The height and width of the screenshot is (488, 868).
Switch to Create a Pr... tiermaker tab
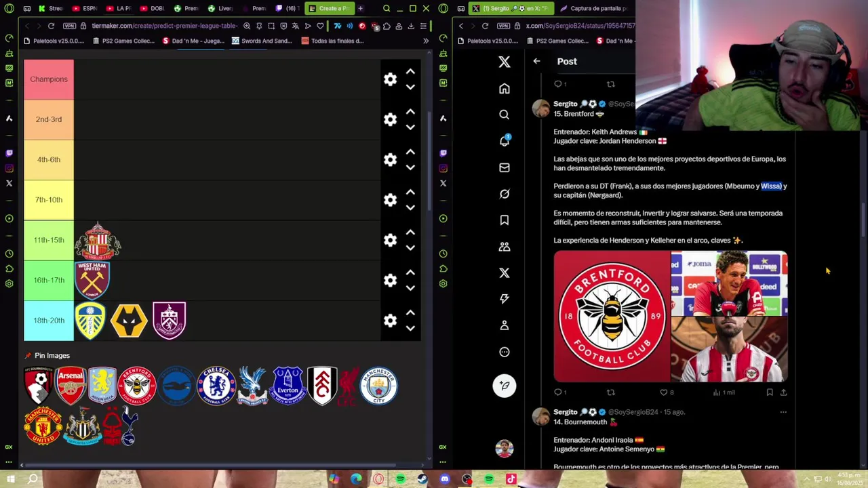(328, 9)
